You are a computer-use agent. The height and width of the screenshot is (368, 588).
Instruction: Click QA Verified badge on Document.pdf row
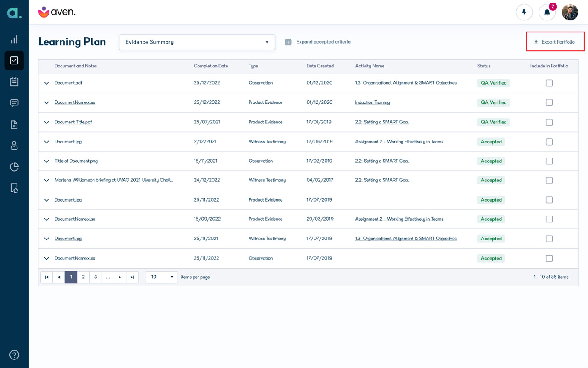[x=494, y=83]
